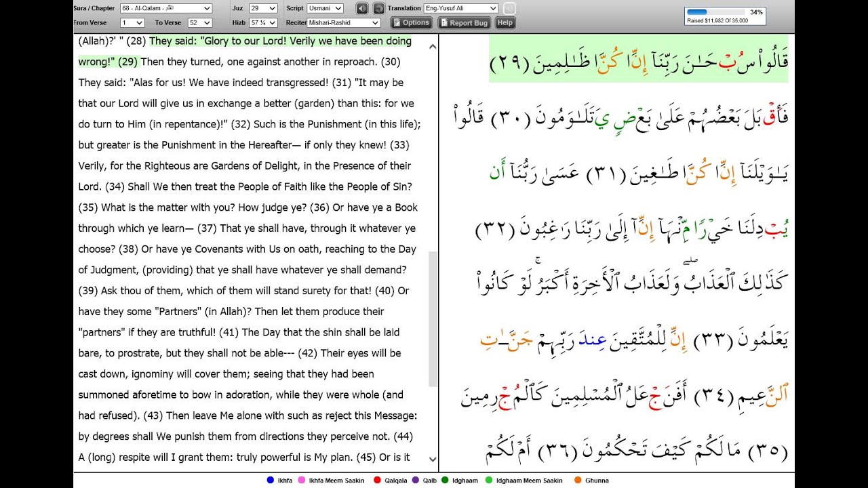
Task: Click the blue Ikhfa legend dot
Action: (271, 481)
